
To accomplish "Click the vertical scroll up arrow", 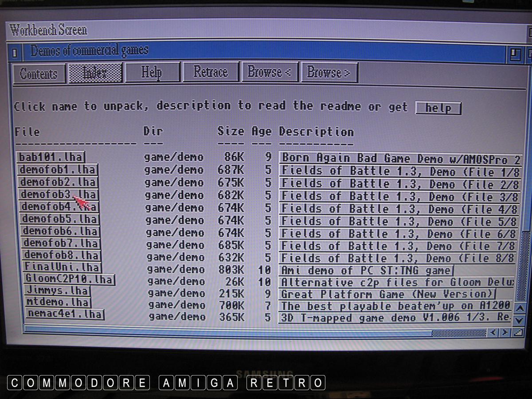I will pyautogui.click(x=520, y=308).
